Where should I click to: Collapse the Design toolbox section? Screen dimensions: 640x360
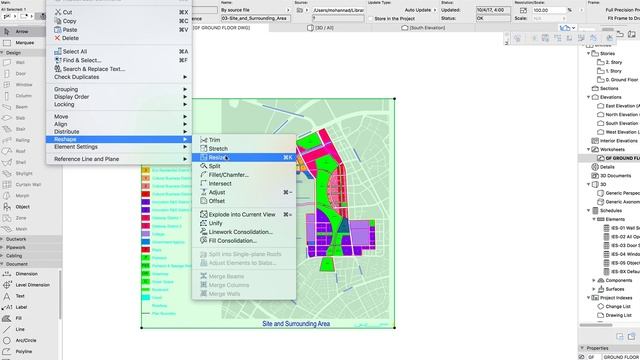point(2,53)
